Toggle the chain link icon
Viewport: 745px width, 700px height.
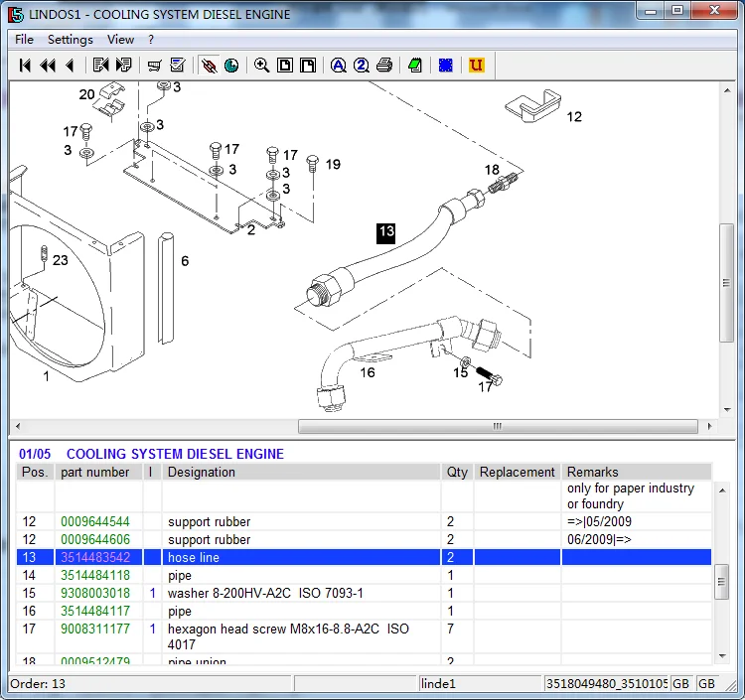(x=209, y=66)
